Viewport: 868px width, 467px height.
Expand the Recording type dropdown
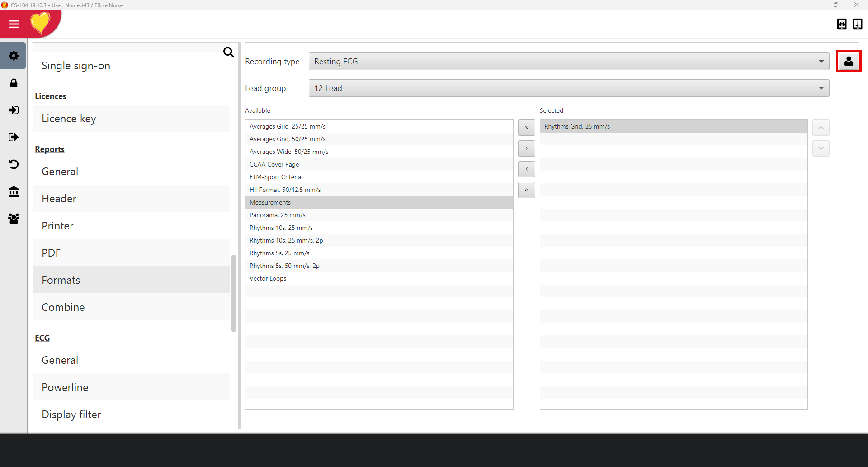pyautogui.click(x=569, y=62)
